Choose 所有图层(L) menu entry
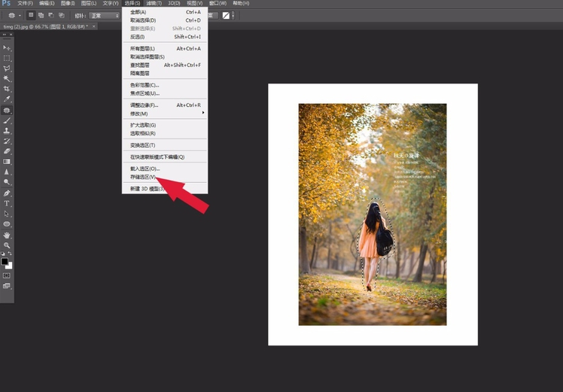 point(165,48)
